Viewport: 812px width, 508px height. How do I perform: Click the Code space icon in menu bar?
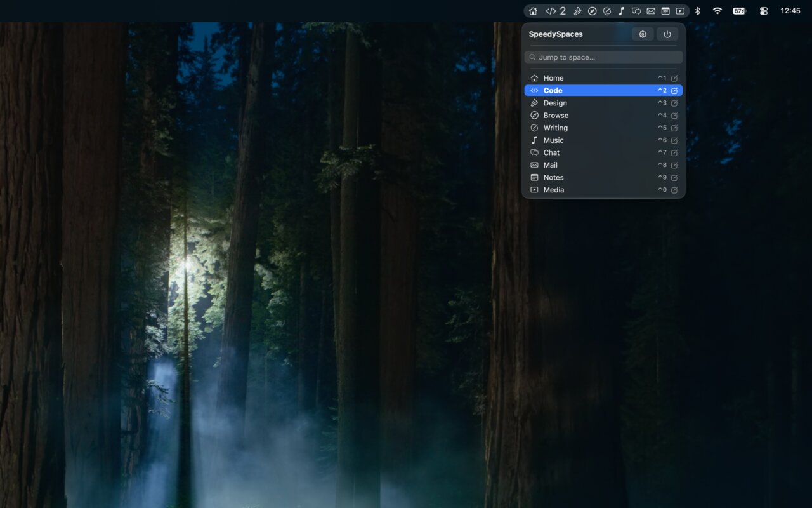pos(556,11)
